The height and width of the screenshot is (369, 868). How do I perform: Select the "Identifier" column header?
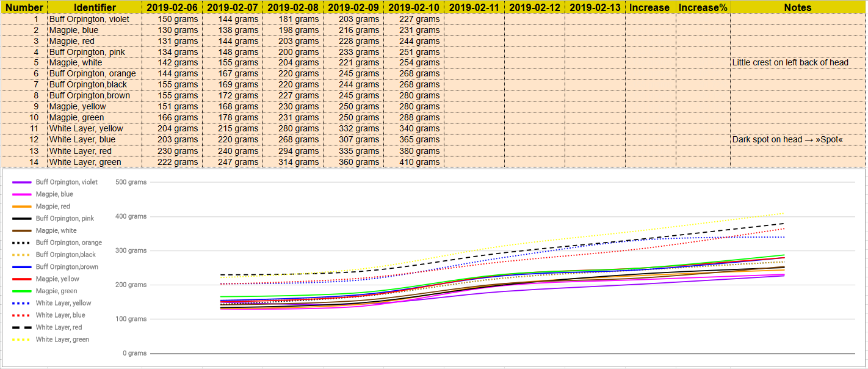[93, 7]
